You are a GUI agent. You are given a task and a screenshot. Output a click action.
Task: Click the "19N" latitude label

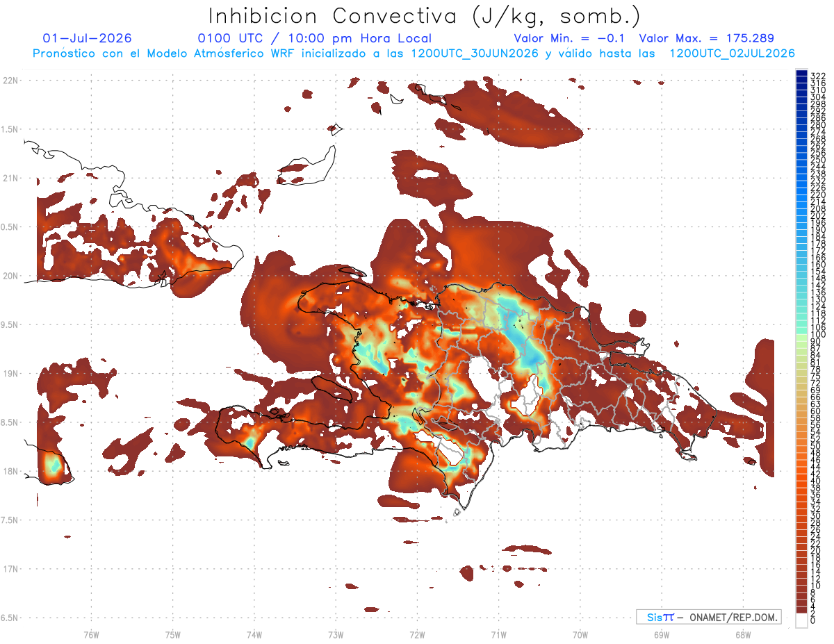pyautogui.click(x=10, y=374)
